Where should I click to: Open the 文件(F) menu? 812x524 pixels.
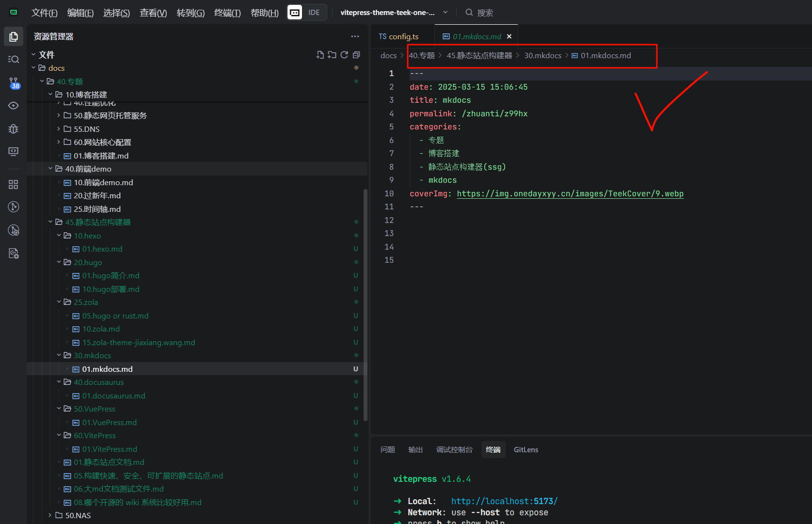click(x=45, y=13)
